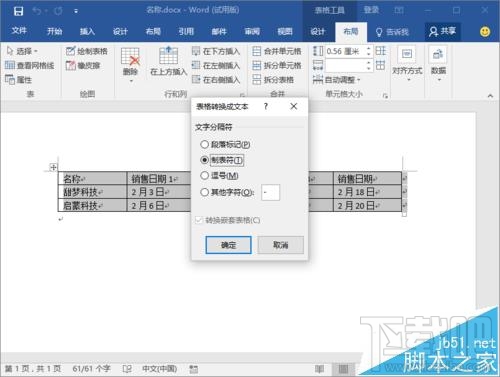Click the Redo icon in the quick access toolbar

coord(58,11)
